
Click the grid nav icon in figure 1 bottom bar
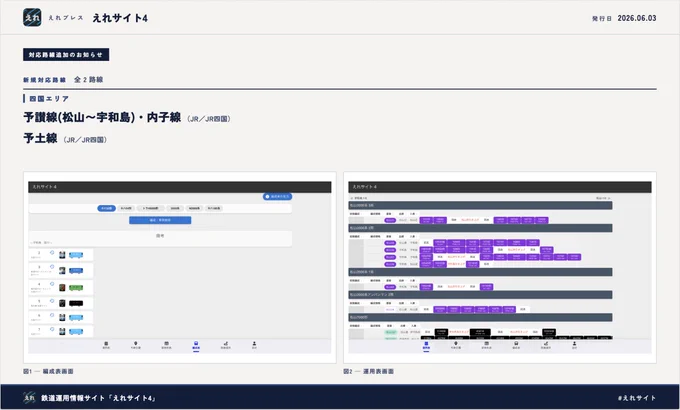click(106, 345)
